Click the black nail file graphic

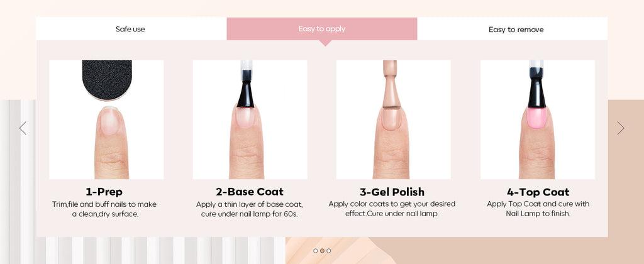[x=107, y=80]
